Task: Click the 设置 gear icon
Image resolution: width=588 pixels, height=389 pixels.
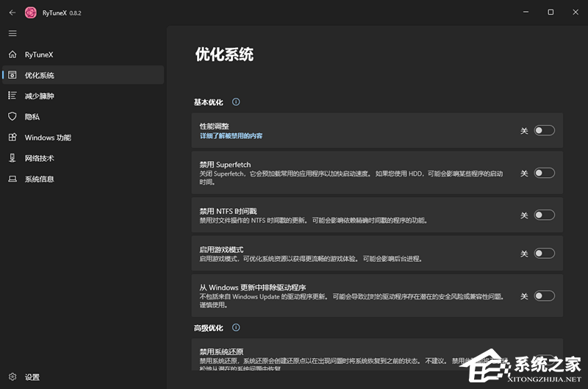Action: pyautogui.click(x=12, y=376)
